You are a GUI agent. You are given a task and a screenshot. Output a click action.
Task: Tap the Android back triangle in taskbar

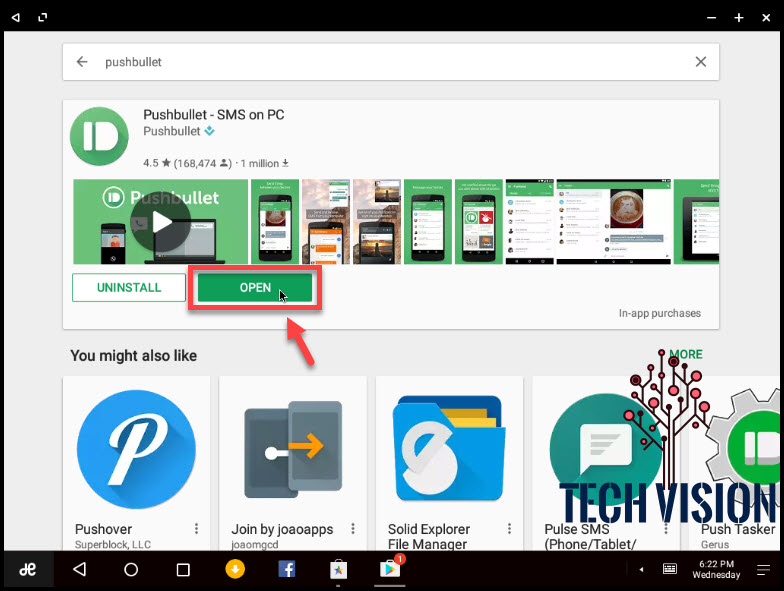[80, 569]
